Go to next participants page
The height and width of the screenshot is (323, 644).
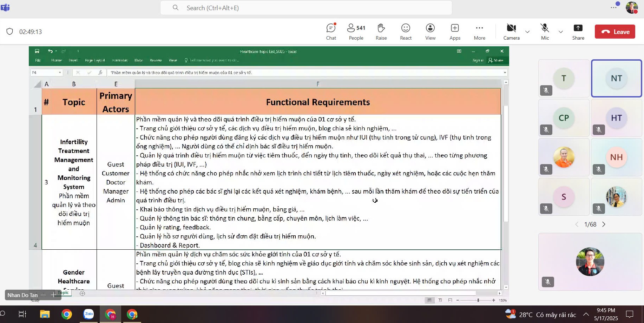click(604, 224)
